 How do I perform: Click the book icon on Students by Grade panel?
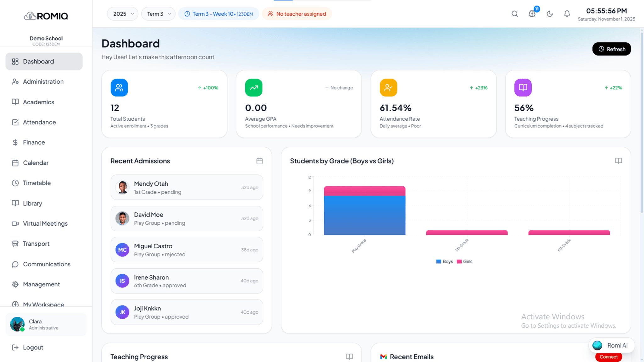(x=618, y=161)
